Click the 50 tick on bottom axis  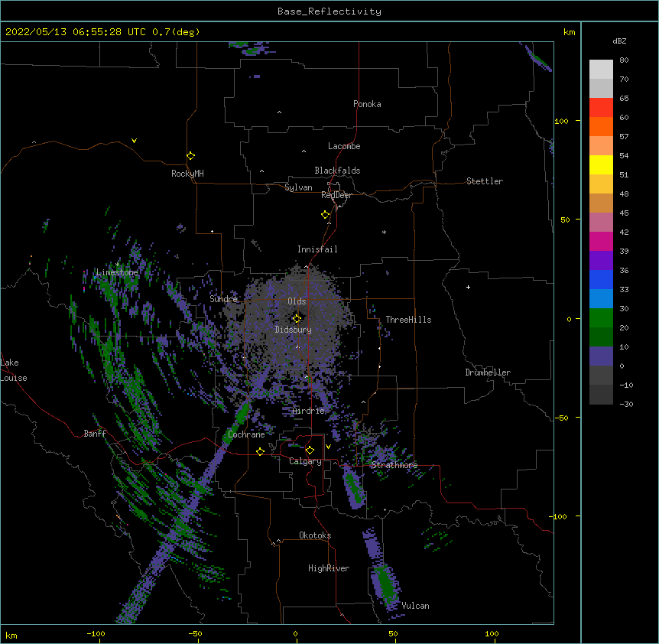point(393,633)
